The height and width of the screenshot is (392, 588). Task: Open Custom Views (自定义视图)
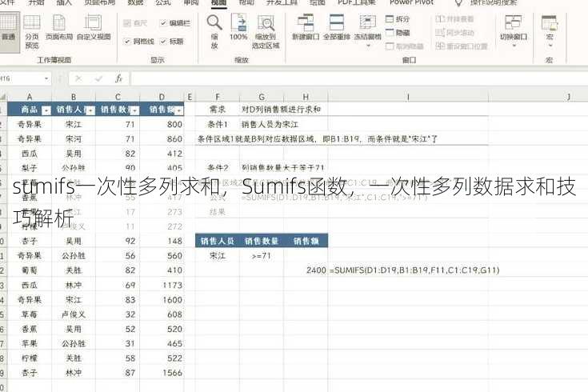[94, 27]
